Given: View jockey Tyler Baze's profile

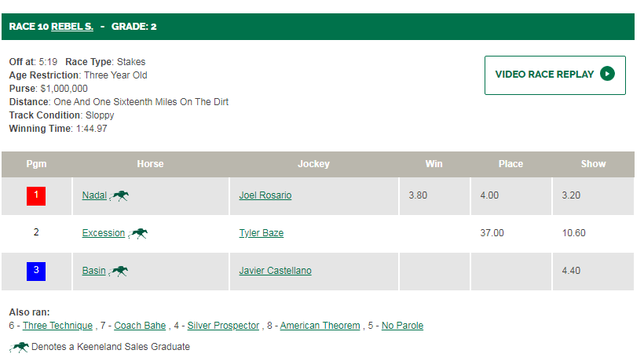Looking at the screenshot, I should pos(262,233).
